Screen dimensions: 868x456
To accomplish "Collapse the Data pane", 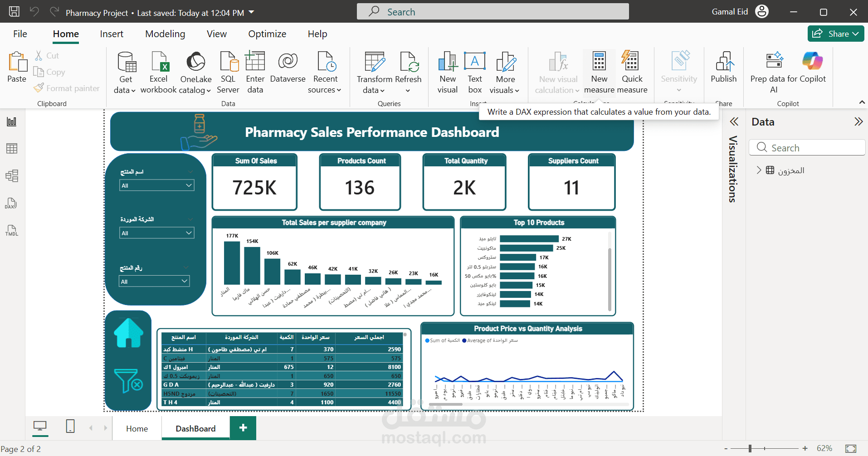I will coord(858,121).
